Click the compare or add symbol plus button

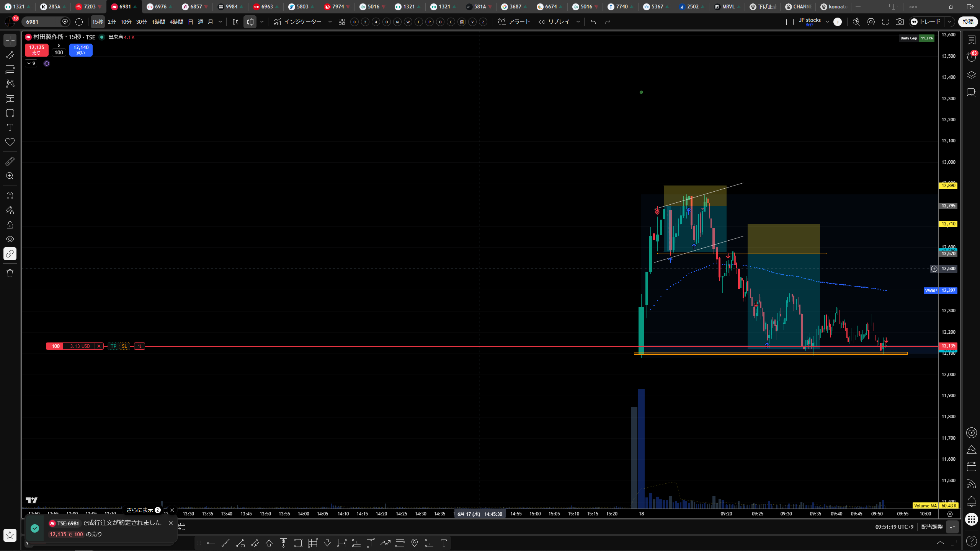point(79,22)
